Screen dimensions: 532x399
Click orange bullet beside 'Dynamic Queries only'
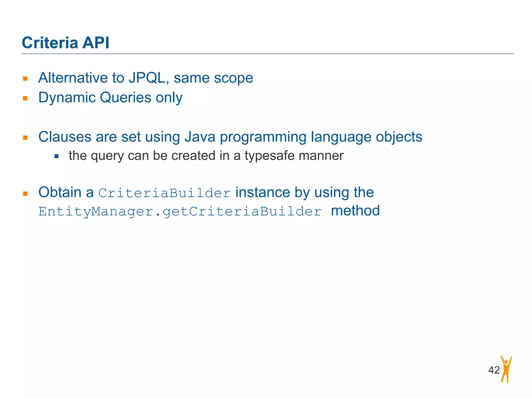(x=25, y=98)
